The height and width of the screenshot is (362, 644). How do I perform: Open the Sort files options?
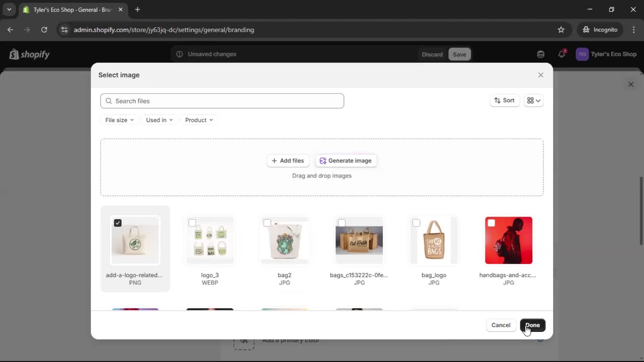pos(504,101)
